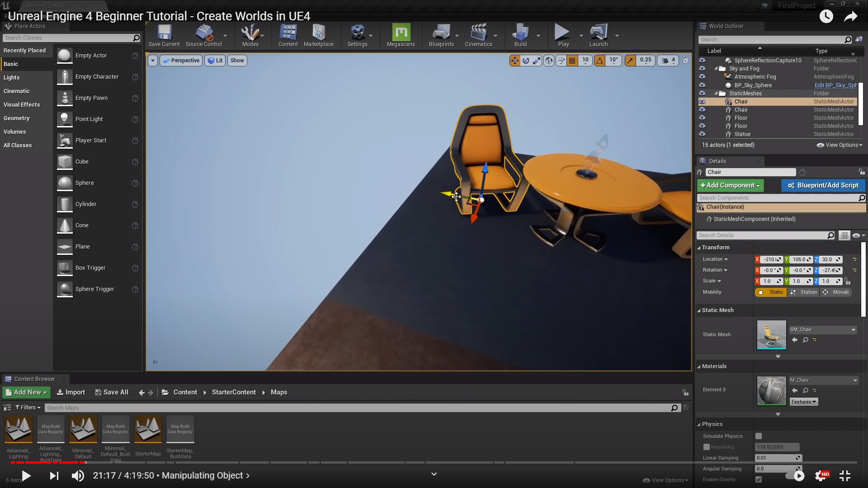Toggle the Simulate Physics checkbox
The width and height of the screenshot is (868, 488).
point(759,436)
